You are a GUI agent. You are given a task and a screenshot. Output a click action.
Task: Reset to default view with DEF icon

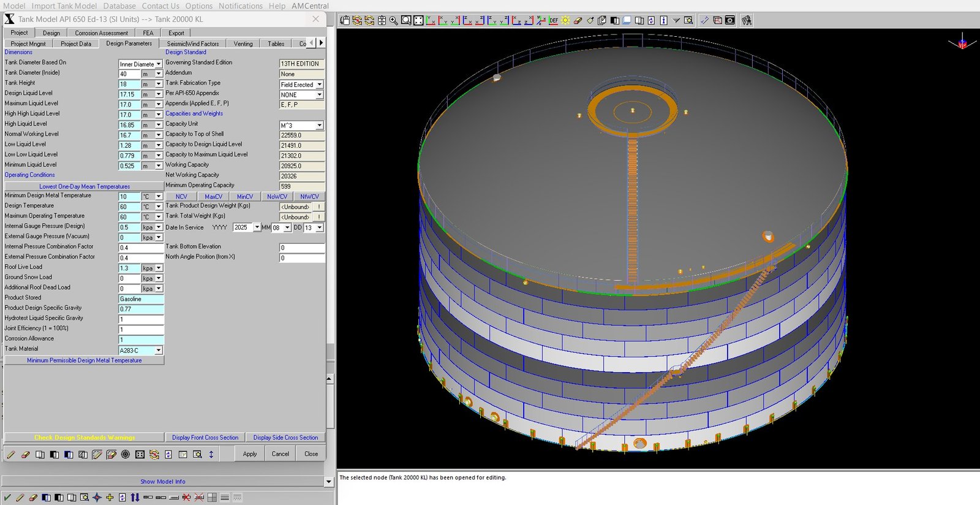click(x=553, y=20)
